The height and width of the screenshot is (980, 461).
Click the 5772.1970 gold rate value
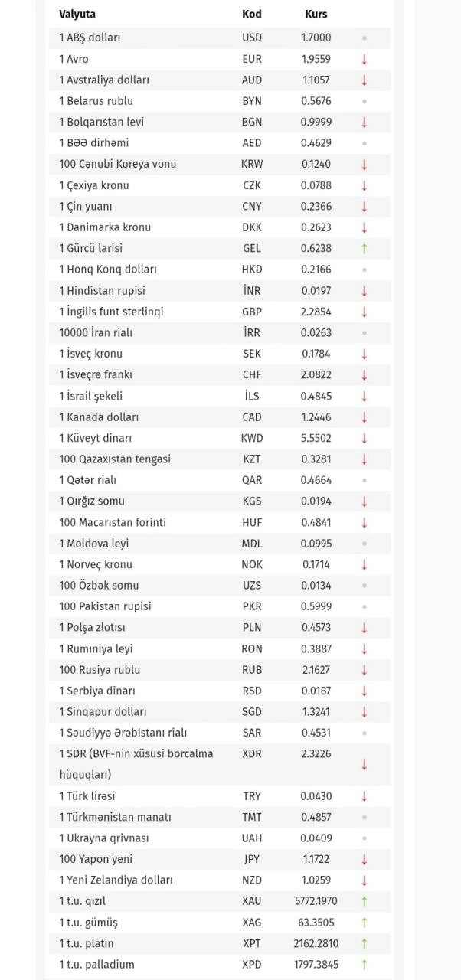tap(316, 901)
